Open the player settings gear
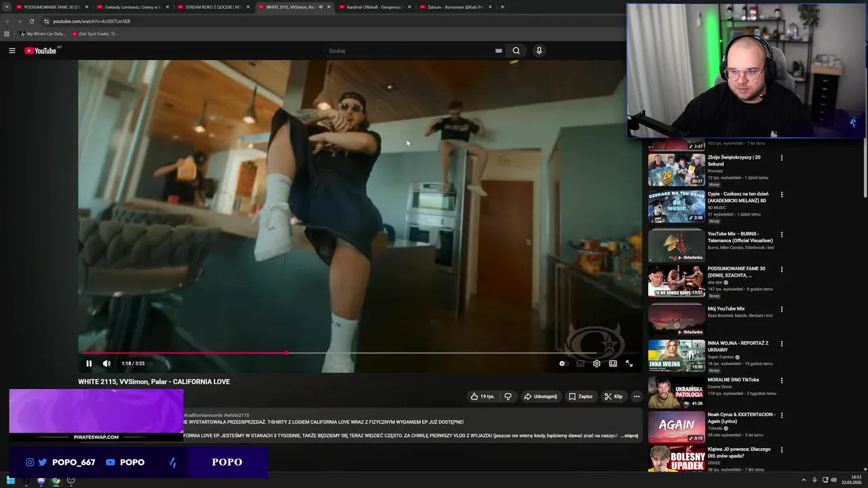Screen dimensions: 868x488 (597, 363)
